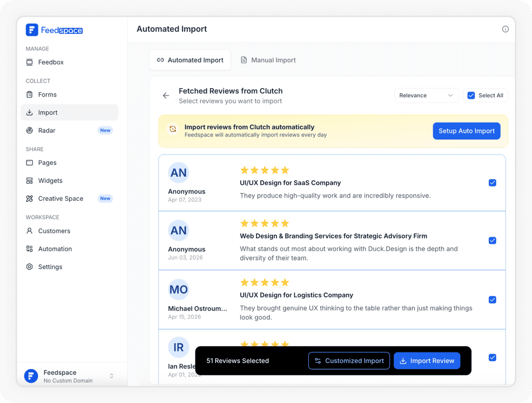Click the New badge beside Creative Space

[x=105, y=198]
